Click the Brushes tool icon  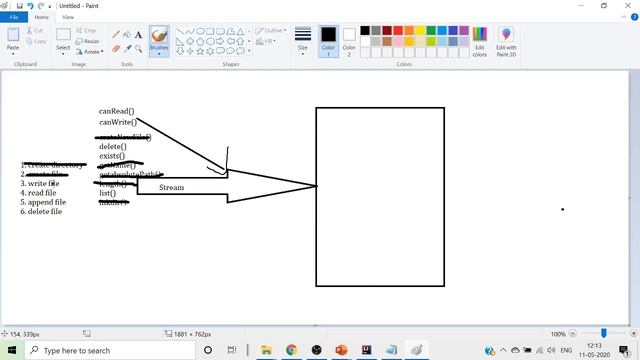(159, 35)
